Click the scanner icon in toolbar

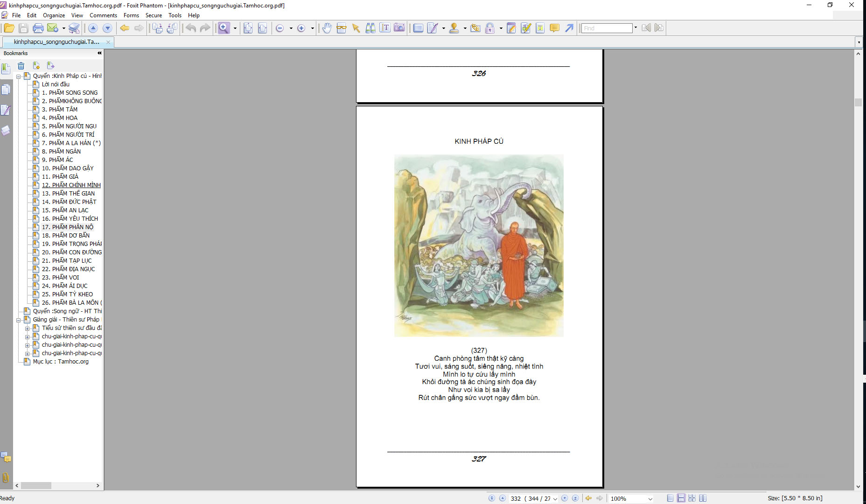[74, 28]
